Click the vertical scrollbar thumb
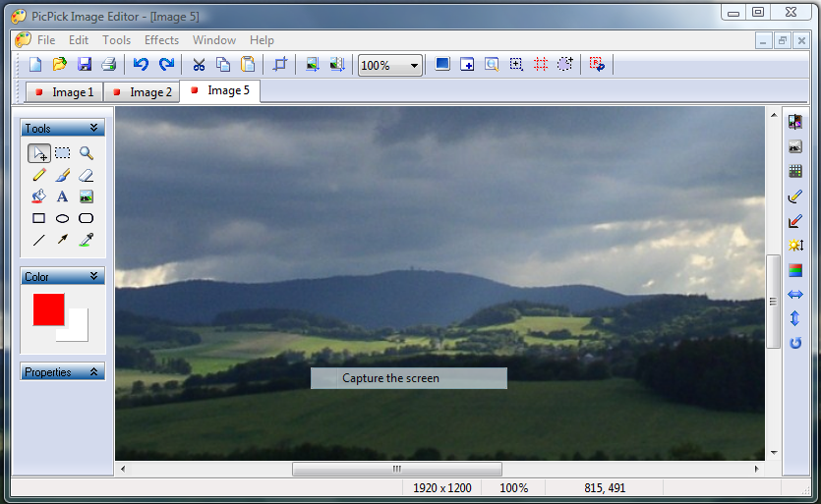Image resolution: width=821 pixels, height=504 pixels. tap(774, 302)
